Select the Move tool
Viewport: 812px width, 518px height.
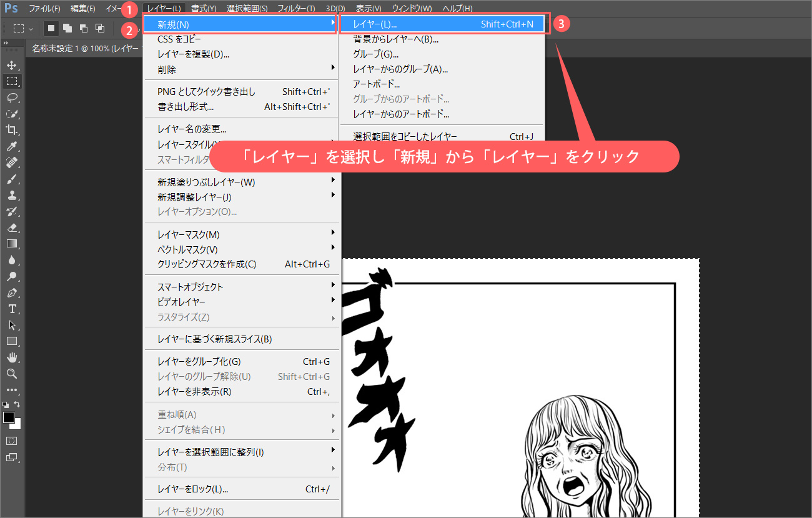11,65
